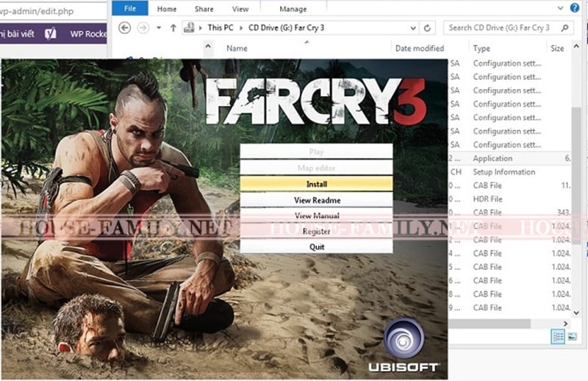588x381 pixels.
Task: Click file list scroll up arrow
Action: (576, 46)
